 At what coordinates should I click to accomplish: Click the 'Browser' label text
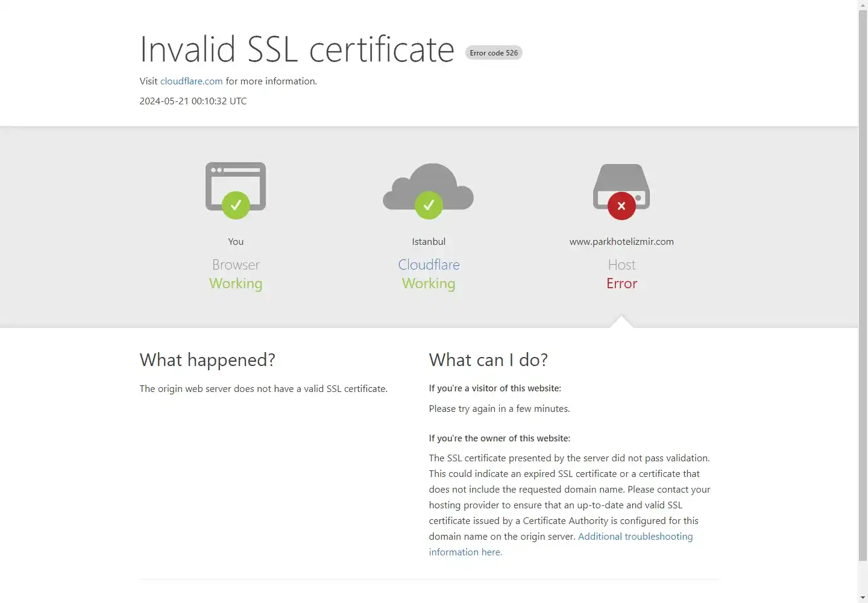[x=236, y=265]
